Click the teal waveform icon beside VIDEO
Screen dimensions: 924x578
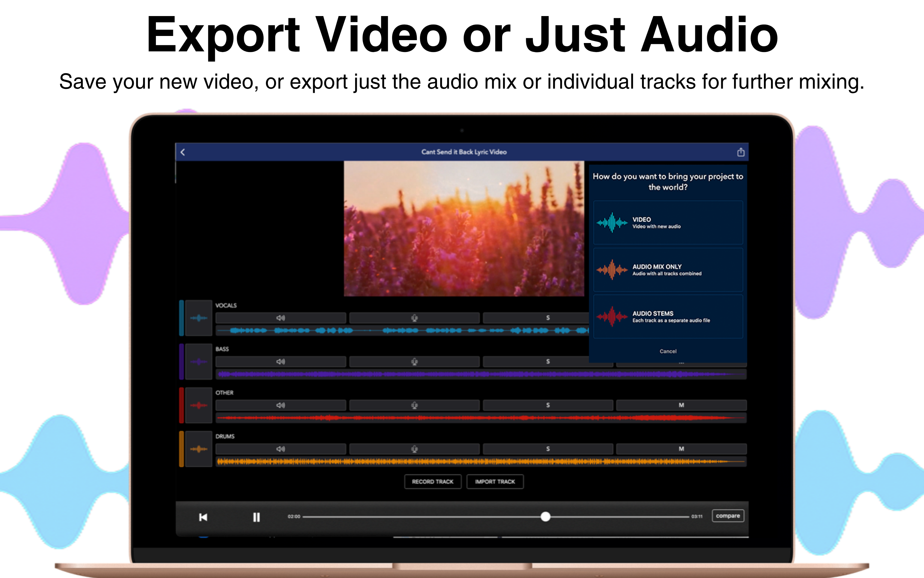point(612,223)
